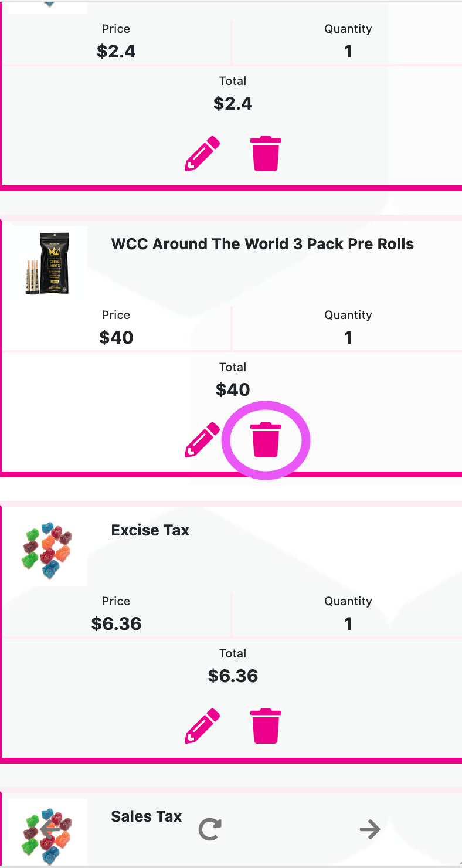Go forward with the right arrow icon
462x868 pixels.
[370, 829]
